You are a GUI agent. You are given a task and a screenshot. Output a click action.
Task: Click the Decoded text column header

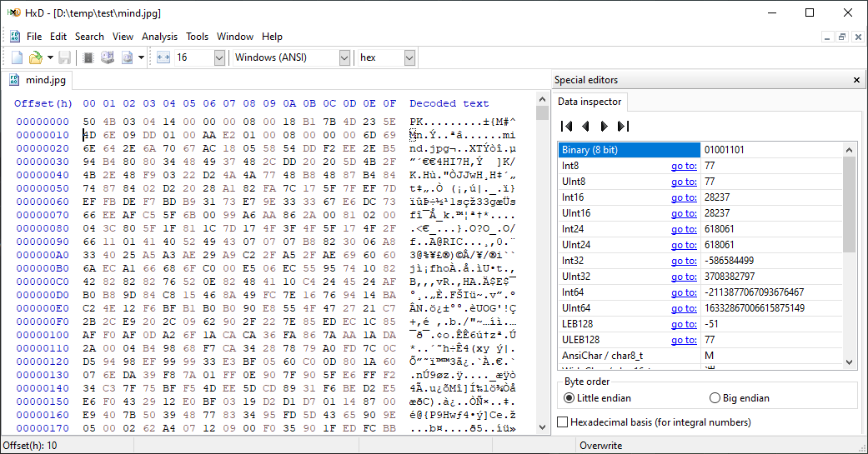[x=449, y=103]
